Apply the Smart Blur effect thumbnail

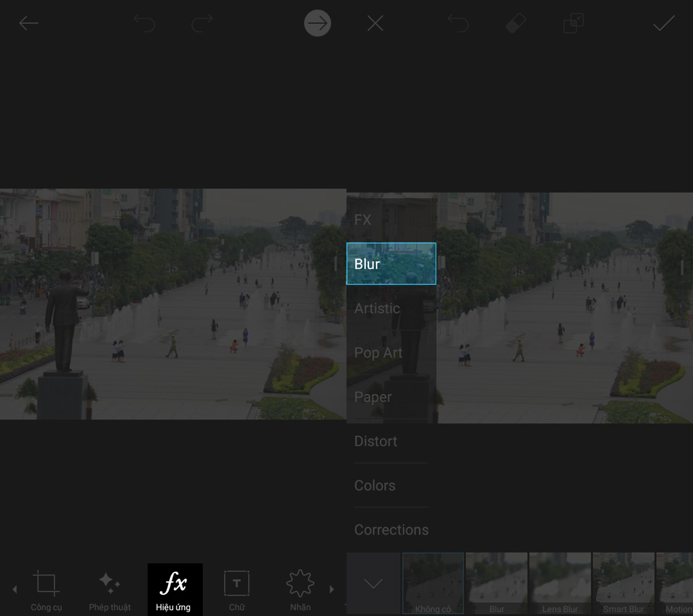pyautogui.click(x=623, y=584)
